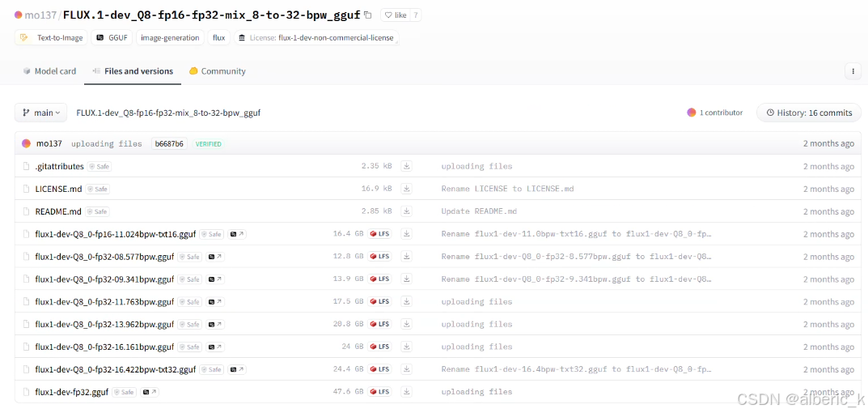Image resolution: width=868 pixels, height=413 pixels.
Task: Switch to the Files and versions tab
Action: 133,71
